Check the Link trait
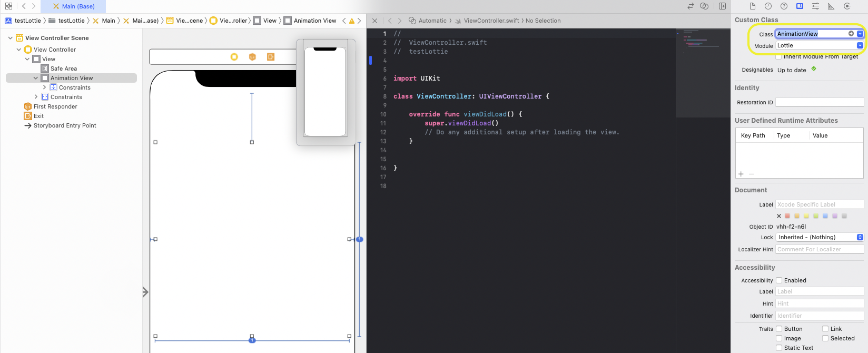 pyautogui.click(x=825, y=329)
